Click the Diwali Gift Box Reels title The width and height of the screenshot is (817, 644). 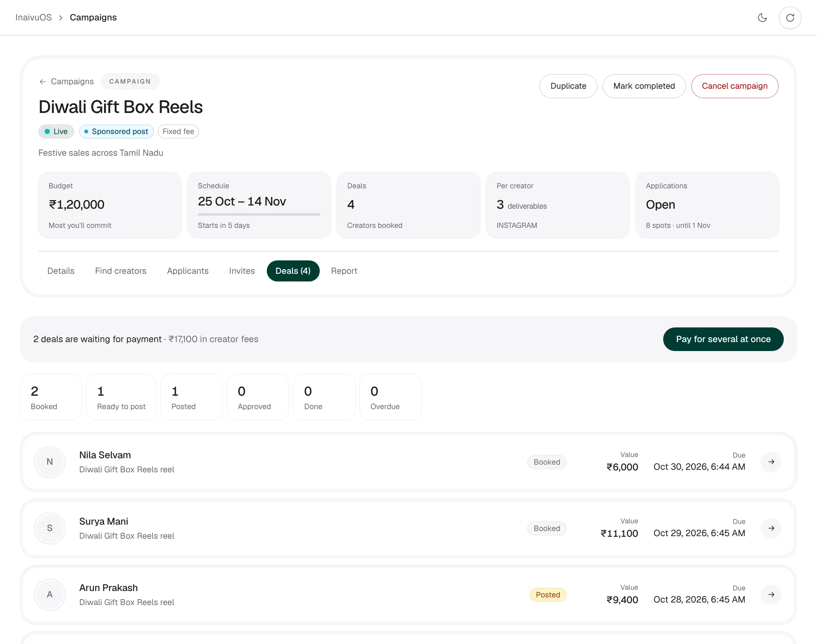point(121,107)
